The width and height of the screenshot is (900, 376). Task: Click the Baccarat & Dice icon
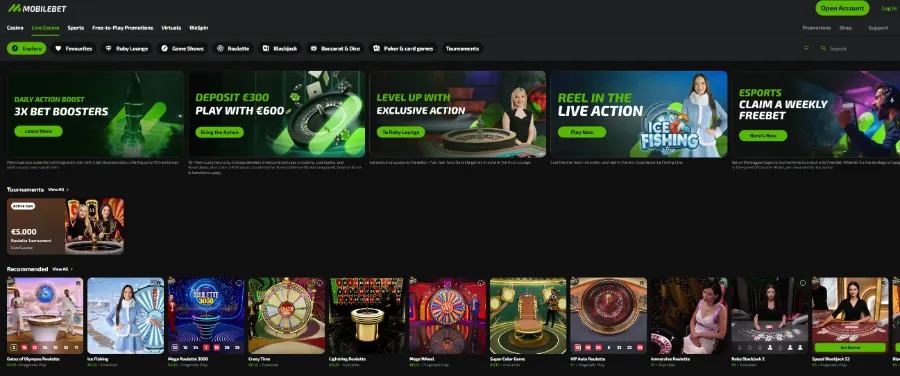pos(313,49)
